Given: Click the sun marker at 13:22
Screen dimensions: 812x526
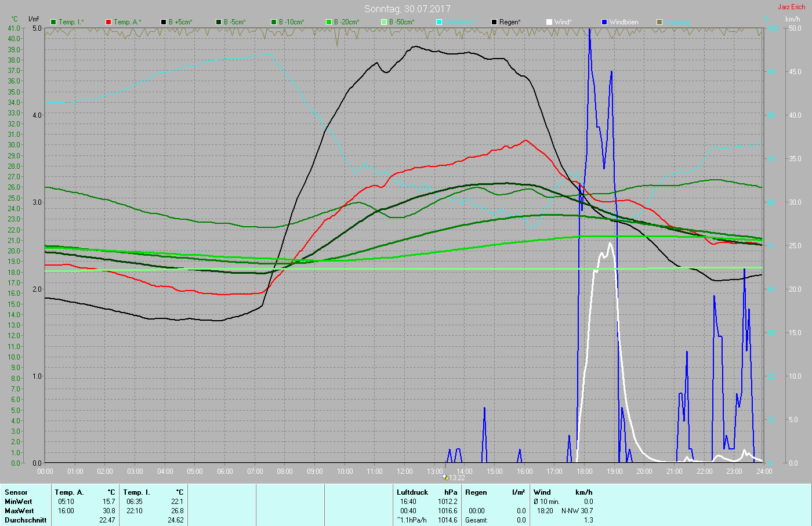Looking at the screenshot, I should [x=445, y=477].
